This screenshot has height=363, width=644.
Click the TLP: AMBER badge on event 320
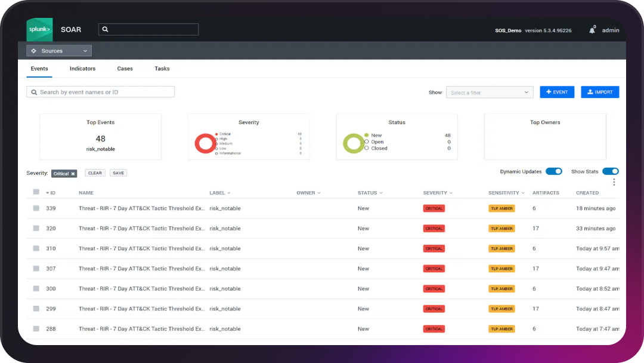[501, 229]
